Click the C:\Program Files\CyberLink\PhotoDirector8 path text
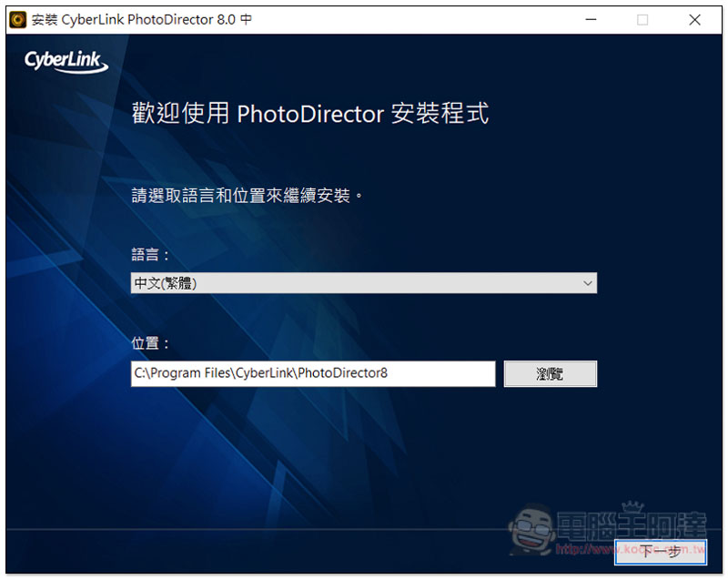This screenshot has height=580, width=728. coord(261,373)
